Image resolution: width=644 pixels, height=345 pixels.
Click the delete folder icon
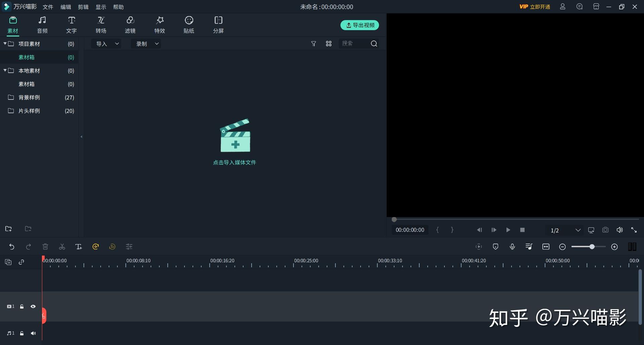tap(28, 229)
